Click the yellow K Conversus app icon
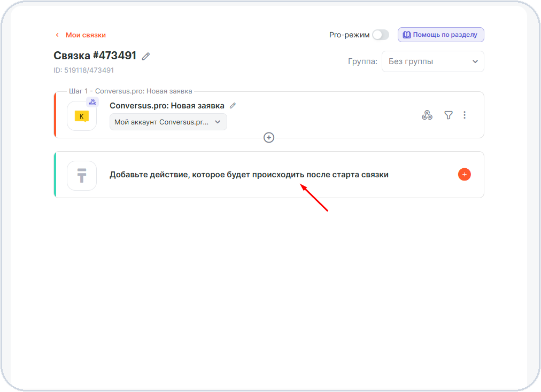The height and width of the screenshot is (392, 541). click(x=82, y=116)
